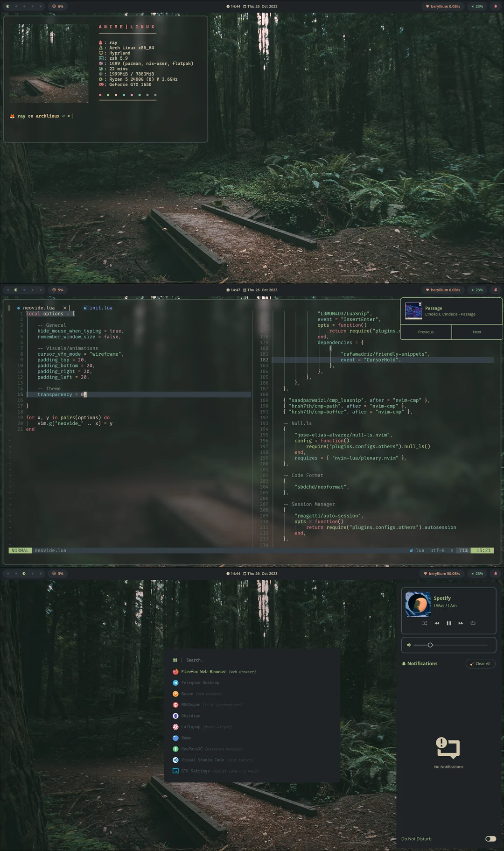Pause the Spotify track I Was / I Am

449,623
